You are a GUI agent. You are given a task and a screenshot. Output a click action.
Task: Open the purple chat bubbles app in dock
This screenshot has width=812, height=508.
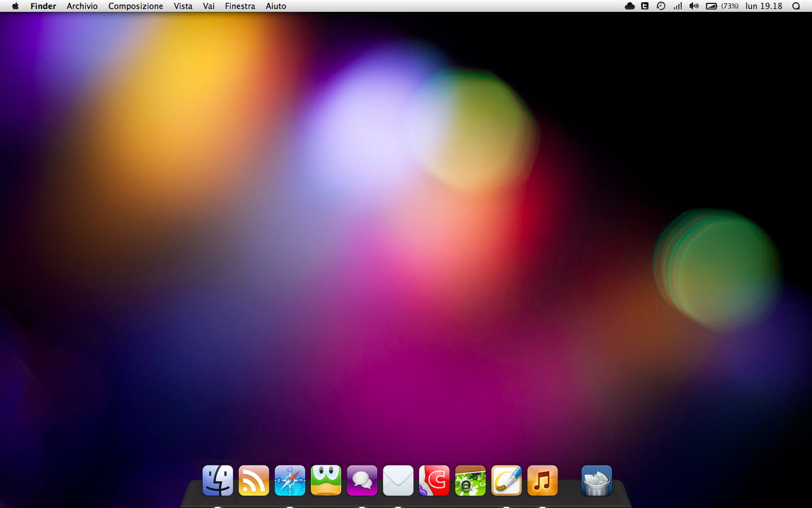pyautogui.click(x=362, y=480)
